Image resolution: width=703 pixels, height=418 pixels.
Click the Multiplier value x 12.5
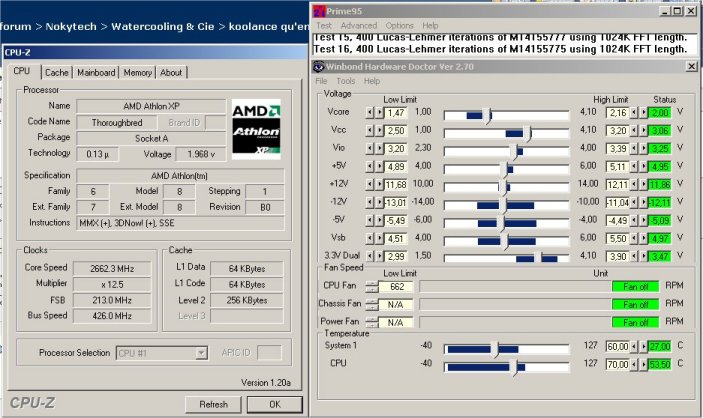112,284
